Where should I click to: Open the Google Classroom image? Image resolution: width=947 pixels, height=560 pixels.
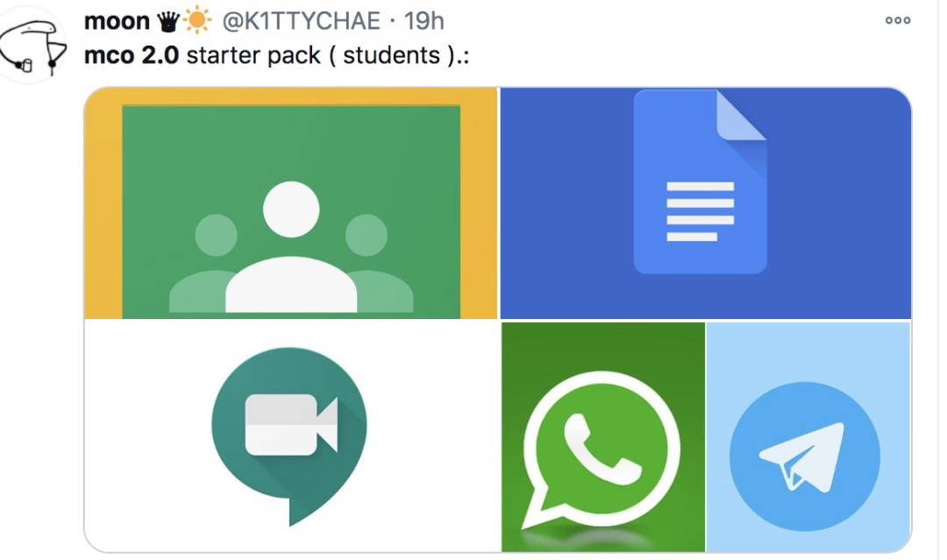(x=290, y=203)
